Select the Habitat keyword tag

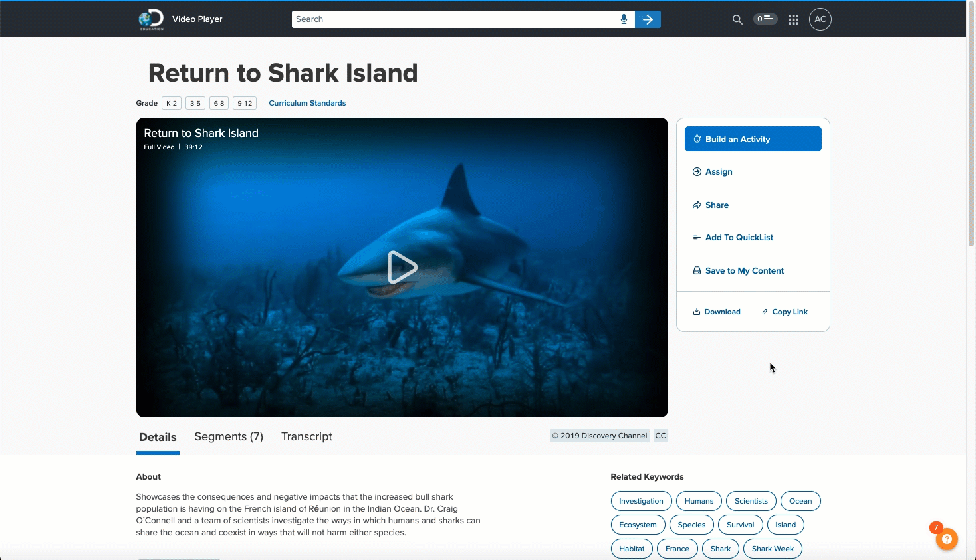pyautogui.click(x=632, y=549)
